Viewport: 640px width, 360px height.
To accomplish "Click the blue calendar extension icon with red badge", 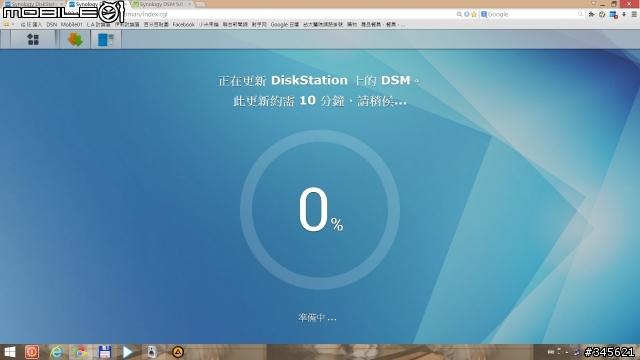I will (613, 15).
